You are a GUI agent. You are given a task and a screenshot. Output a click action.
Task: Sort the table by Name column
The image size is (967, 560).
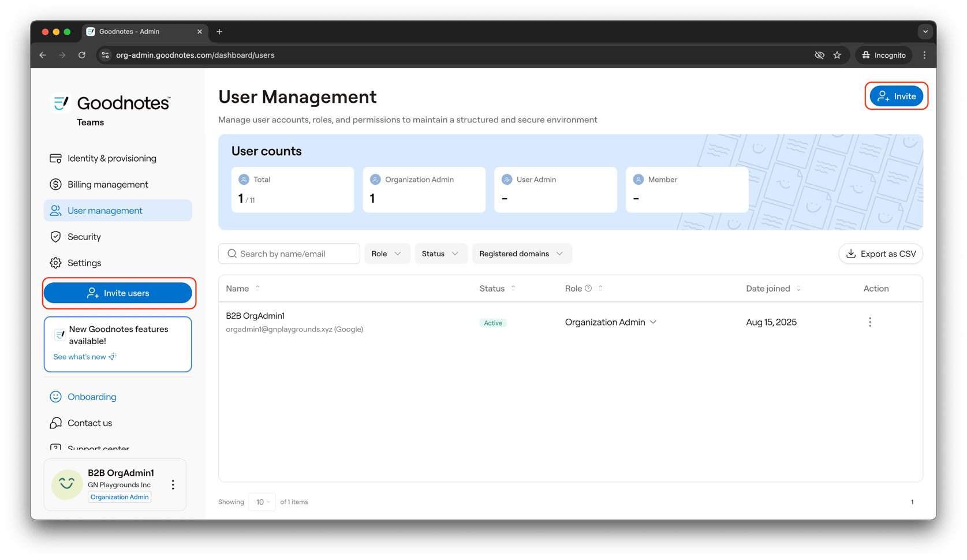point(257,289)
